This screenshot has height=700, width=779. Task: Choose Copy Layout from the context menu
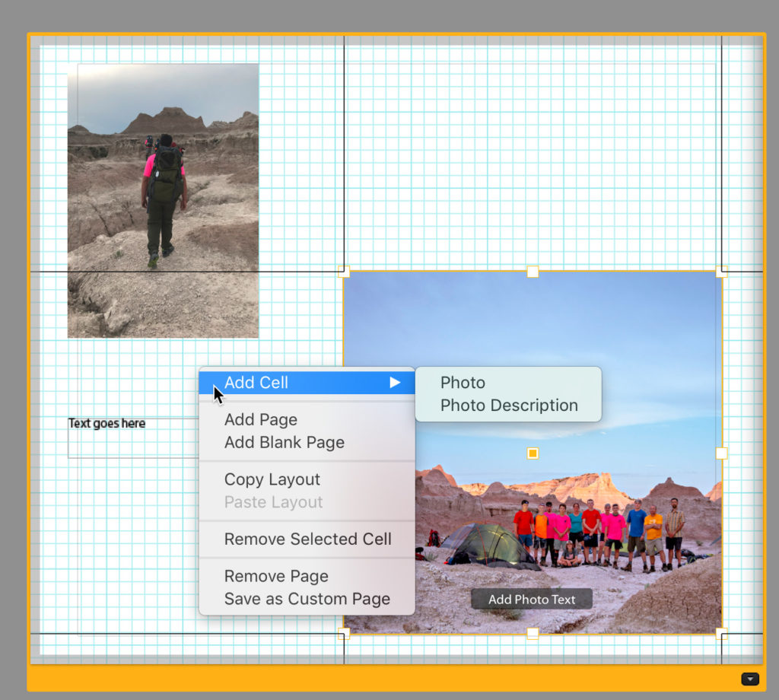pos(272,480)
